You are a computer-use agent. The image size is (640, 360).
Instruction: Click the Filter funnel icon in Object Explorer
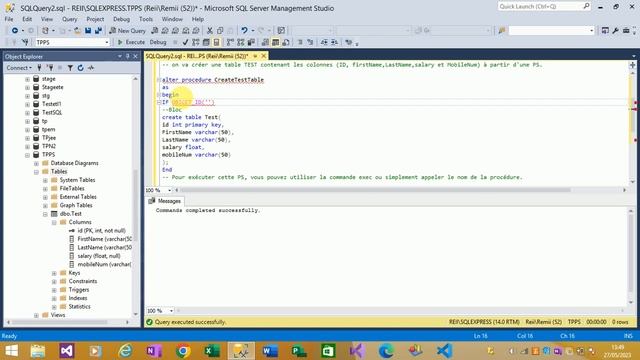click(70, 68)
